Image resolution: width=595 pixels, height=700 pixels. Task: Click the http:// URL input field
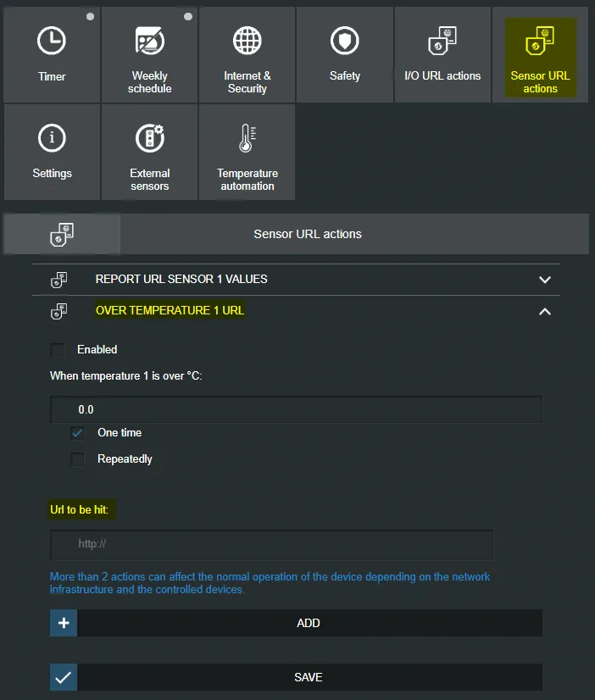click(271, 544)
